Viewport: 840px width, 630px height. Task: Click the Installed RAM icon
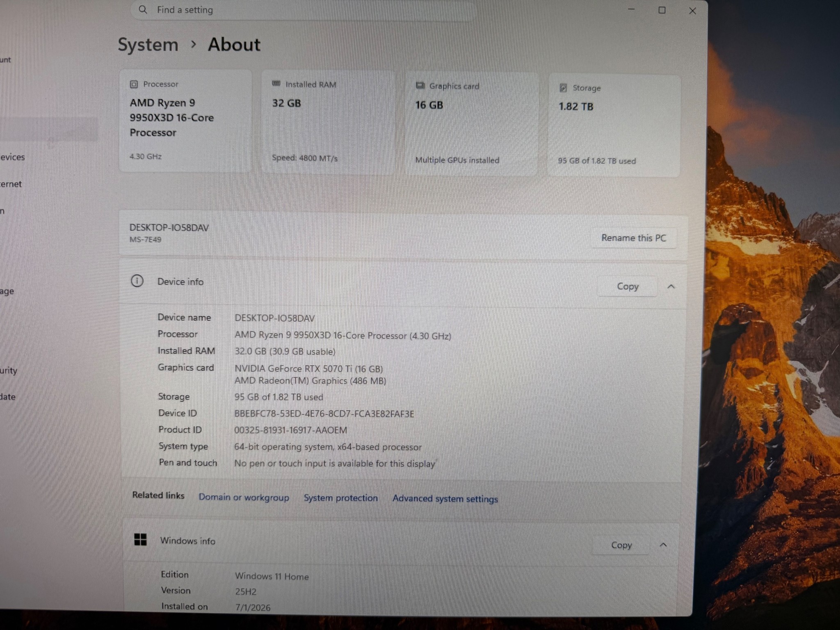click(x=276, y=84)
